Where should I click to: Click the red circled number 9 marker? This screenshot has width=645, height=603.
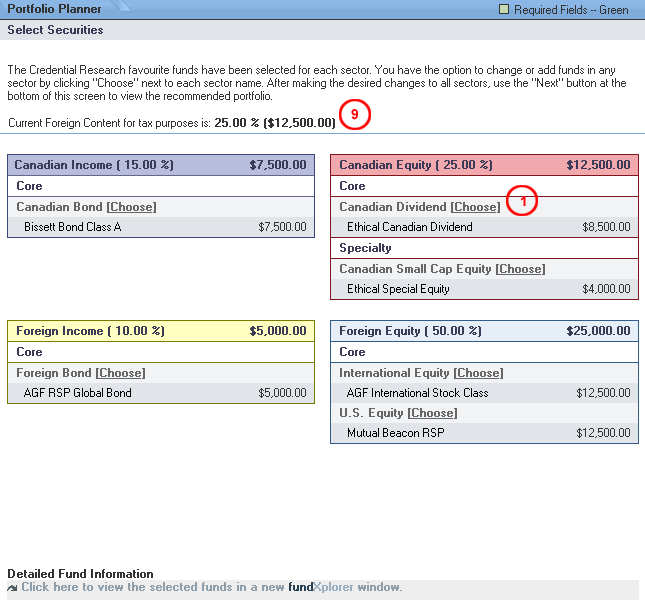pyautogui.click(x=355, y=116)
